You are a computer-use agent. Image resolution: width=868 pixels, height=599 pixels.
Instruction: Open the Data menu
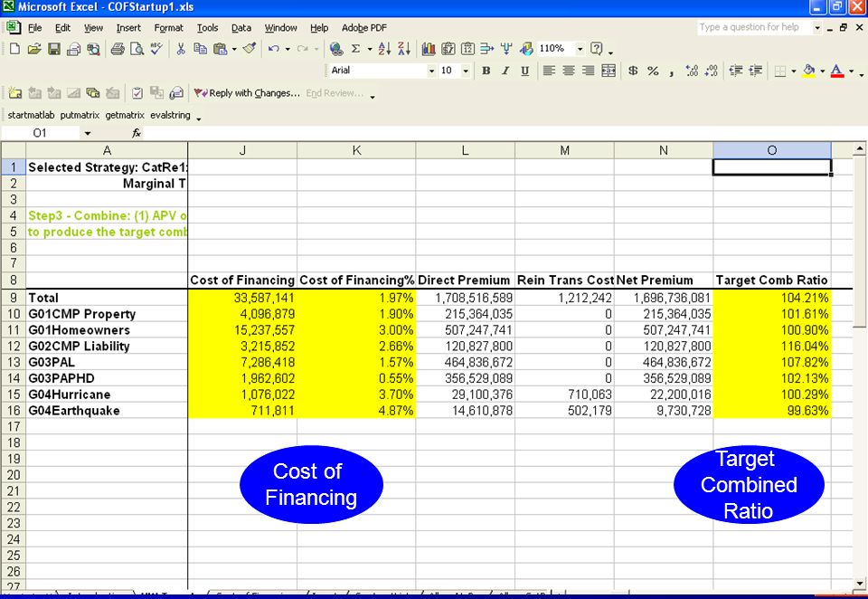coord(241,28)
